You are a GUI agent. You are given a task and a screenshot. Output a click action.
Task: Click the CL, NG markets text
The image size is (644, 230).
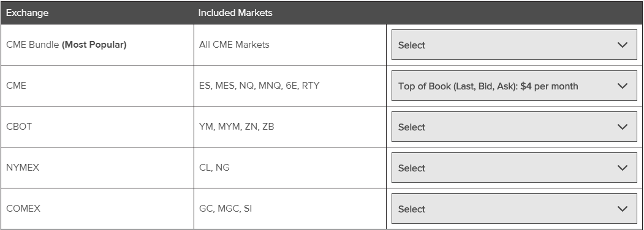coord(214,168)
